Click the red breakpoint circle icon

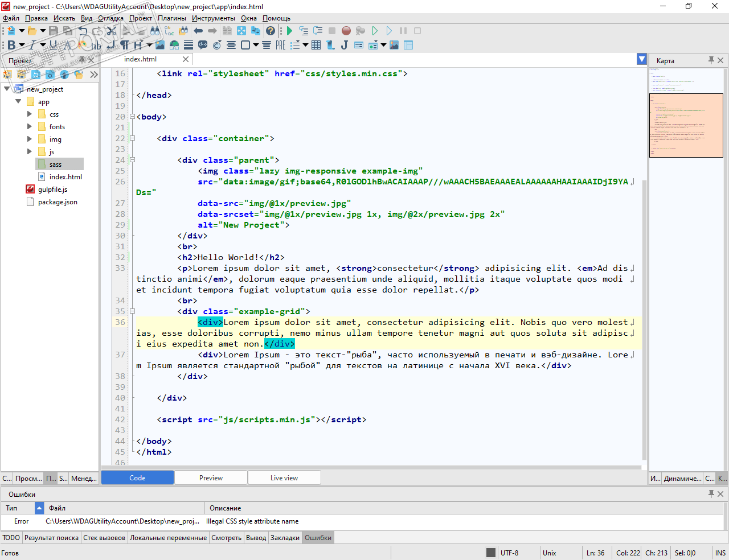tap(346, 31)
